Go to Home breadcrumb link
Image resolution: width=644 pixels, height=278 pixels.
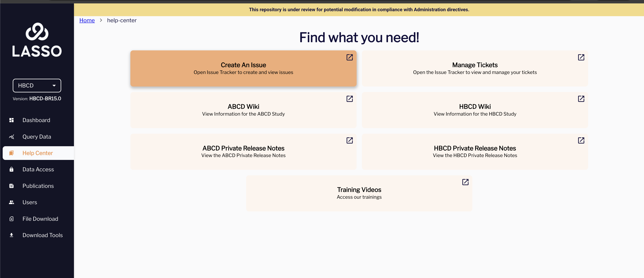pyautogui.click(x=87, y=20)
